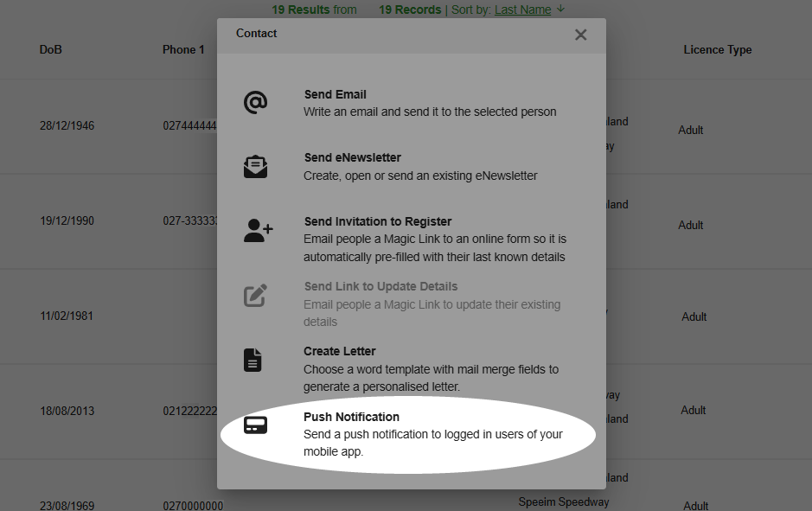Click date of birth 28/12/1946
The width and height of the screenshot is (812, 511).
[67, 126]
